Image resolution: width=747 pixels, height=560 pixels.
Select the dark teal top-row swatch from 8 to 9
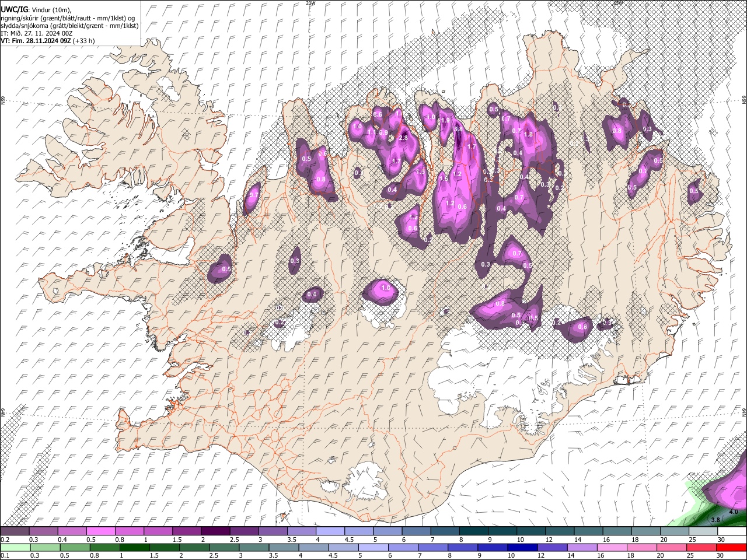473,531
